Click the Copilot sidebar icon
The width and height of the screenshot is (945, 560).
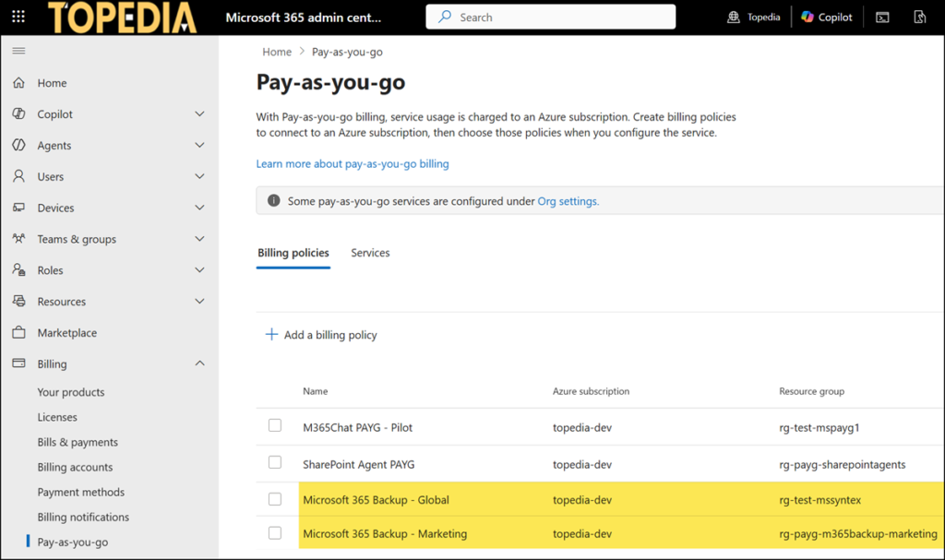(18, 113)
